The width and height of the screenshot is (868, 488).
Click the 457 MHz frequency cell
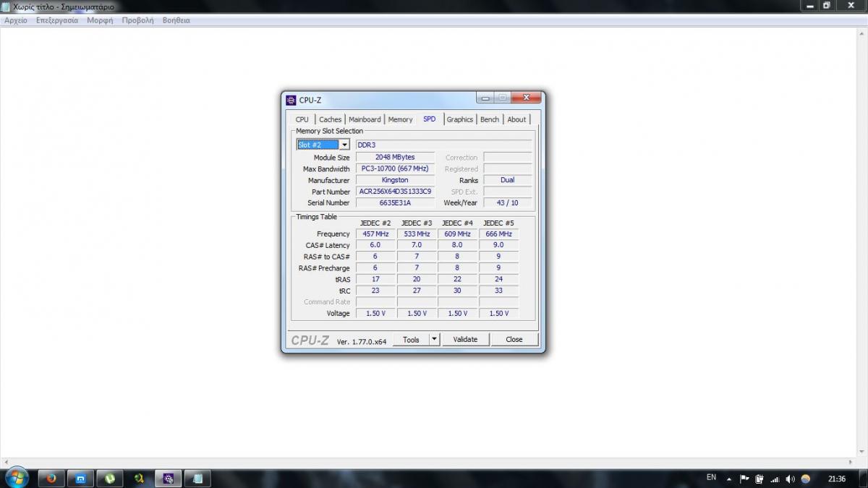click(375, 234)
